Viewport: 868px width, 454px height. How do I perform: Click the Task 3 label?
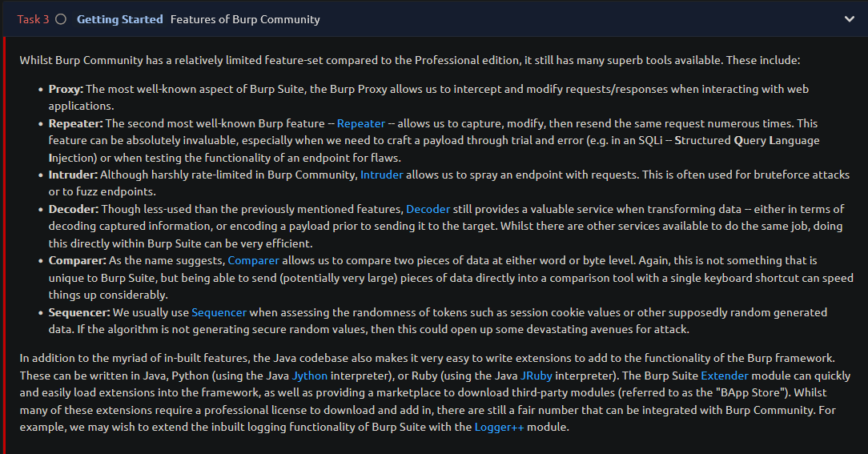click(33, 19)
